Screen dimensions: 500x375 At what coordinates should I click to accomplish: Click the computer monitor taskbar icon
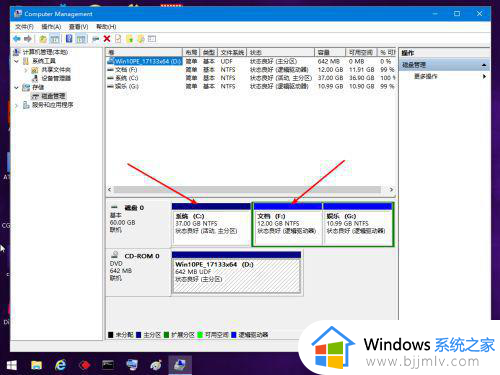[132, 365]
